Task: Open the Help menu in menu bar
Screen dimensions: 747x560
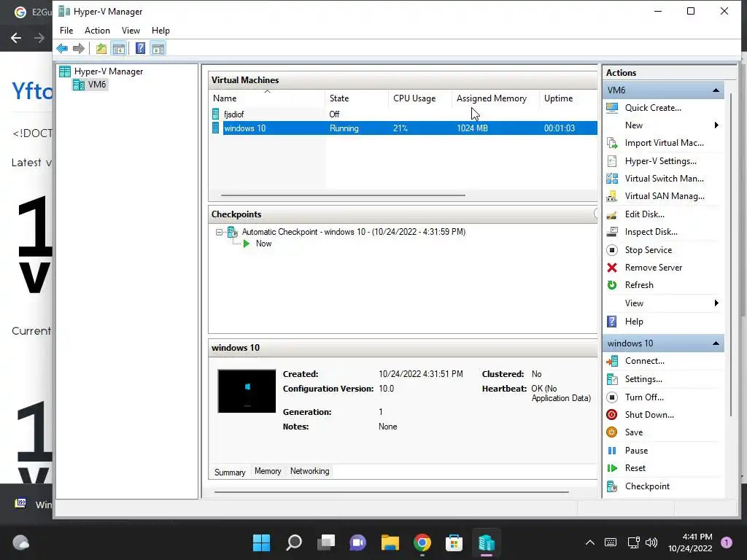Action: click(160, 31)
